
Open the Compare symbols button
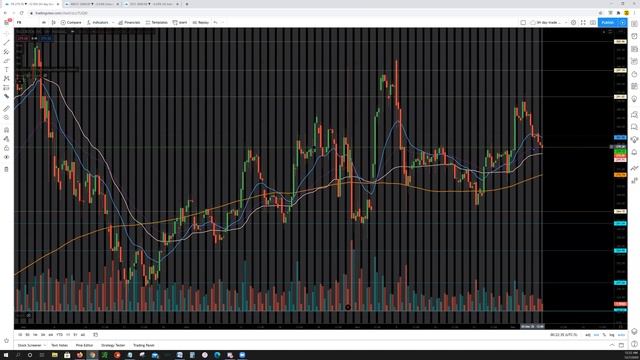[71, 22]
